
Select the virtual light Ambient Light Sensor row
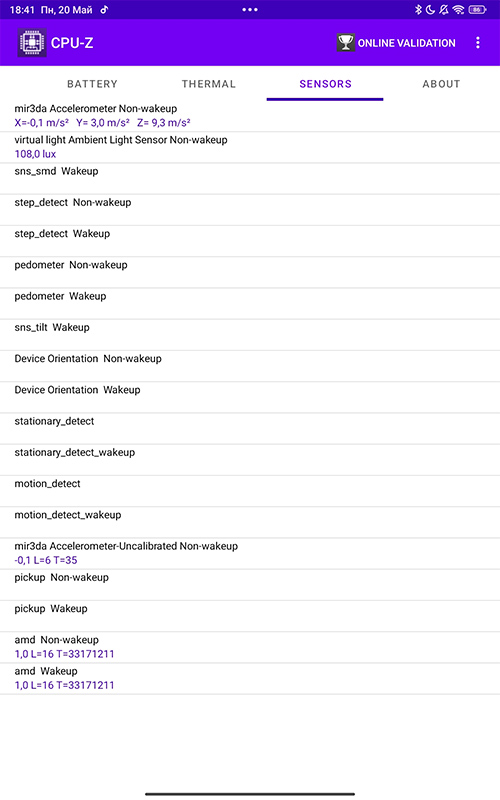tap(250, 147)
